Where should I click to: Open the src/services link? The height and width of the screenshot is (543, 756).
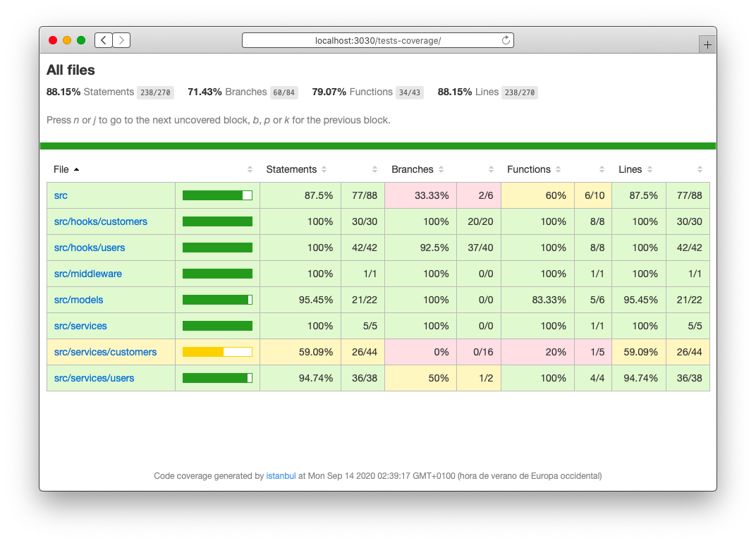(80, 326)
